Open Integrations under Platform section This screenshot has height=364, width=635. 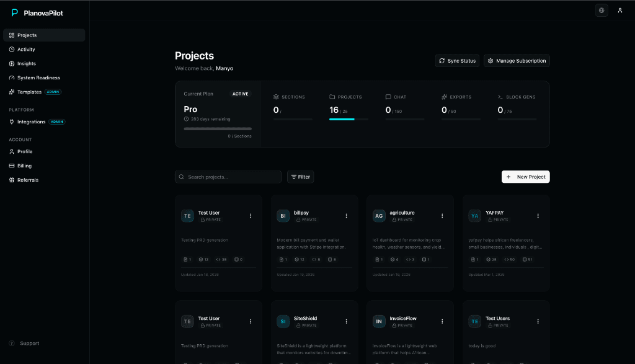tap(31, 122)
